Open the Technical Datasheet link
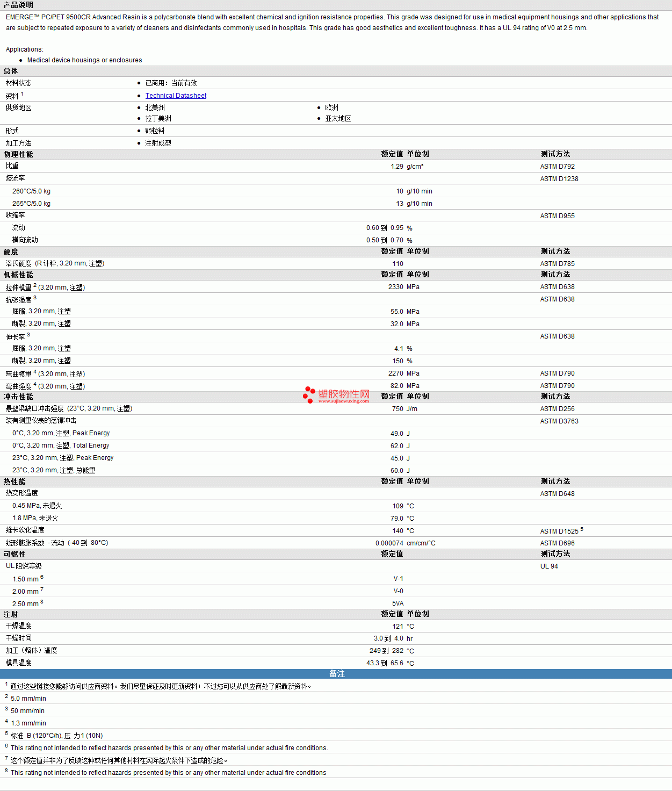Viewport: 672px width, 791px height. click(176, 96)
